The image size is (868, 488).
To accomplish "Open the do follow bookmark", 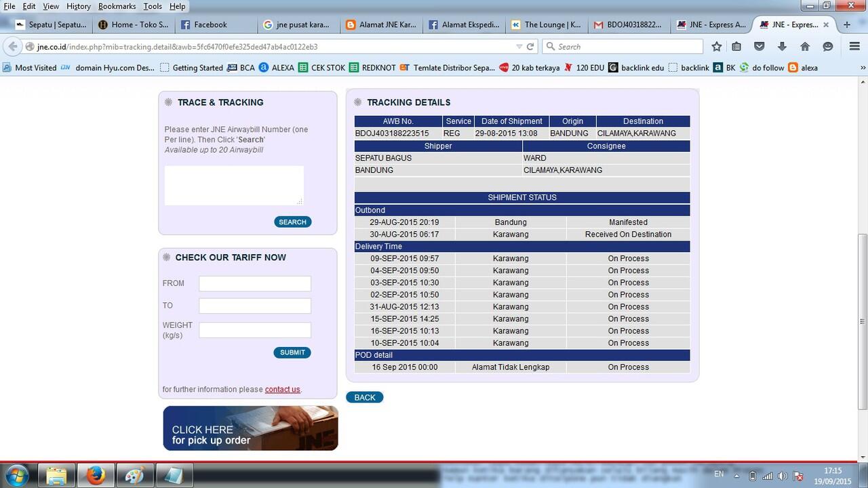I will click(x=762, y=68).
